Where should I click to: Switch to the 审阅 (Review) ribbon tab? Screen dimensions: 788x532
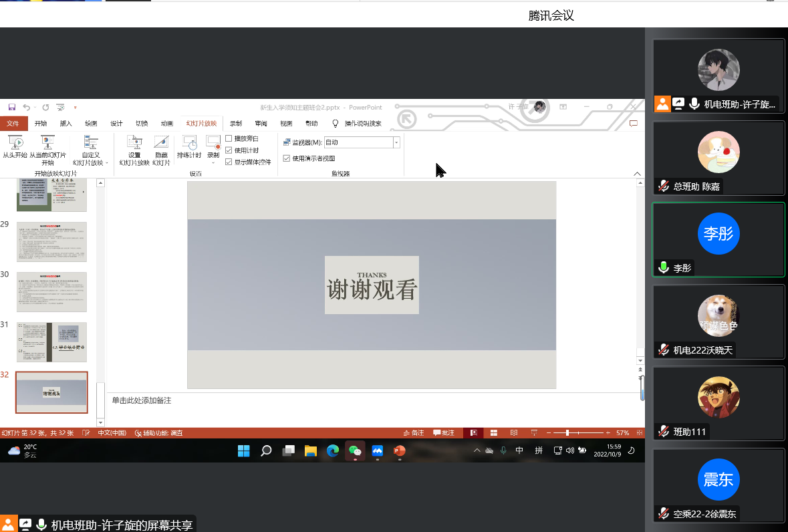[261, 124]
